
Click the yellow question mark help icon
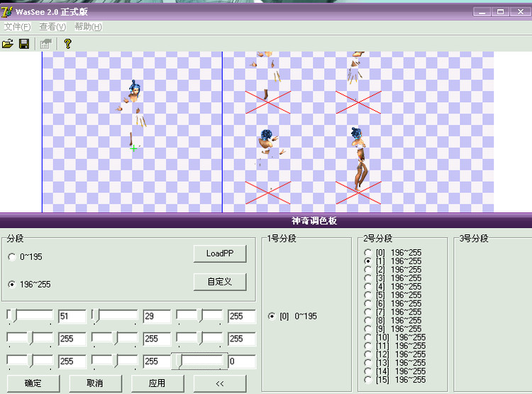tap(68, 44)
